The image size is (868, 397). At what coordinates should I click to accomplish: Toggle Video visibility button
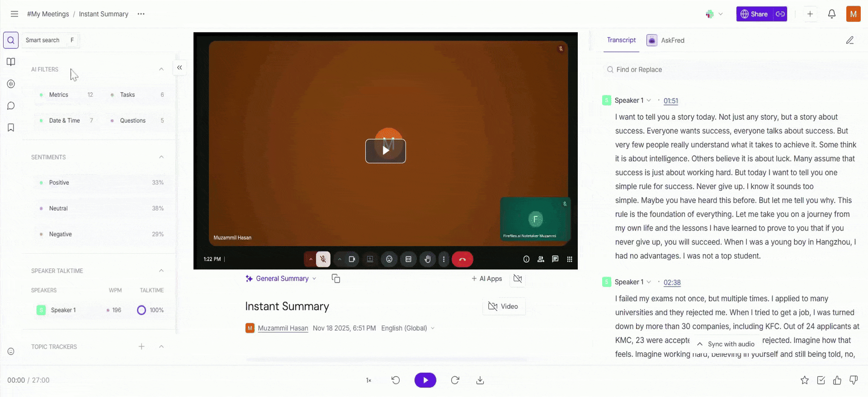[x=504, y=307]
